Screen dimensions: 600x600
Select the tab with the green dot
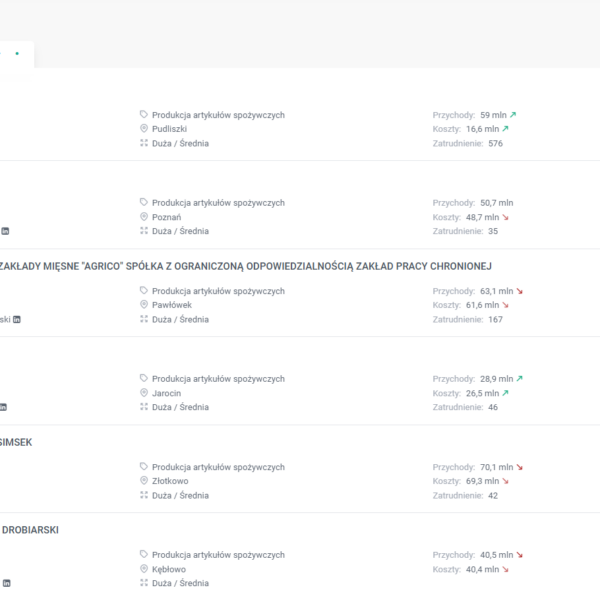click(17, 54)
